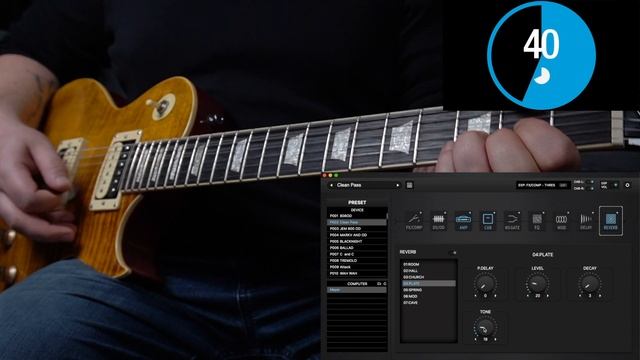Select the P007 preset in the device list
The height and width of the screenshot is (360, 640).
tap(357, 254)
